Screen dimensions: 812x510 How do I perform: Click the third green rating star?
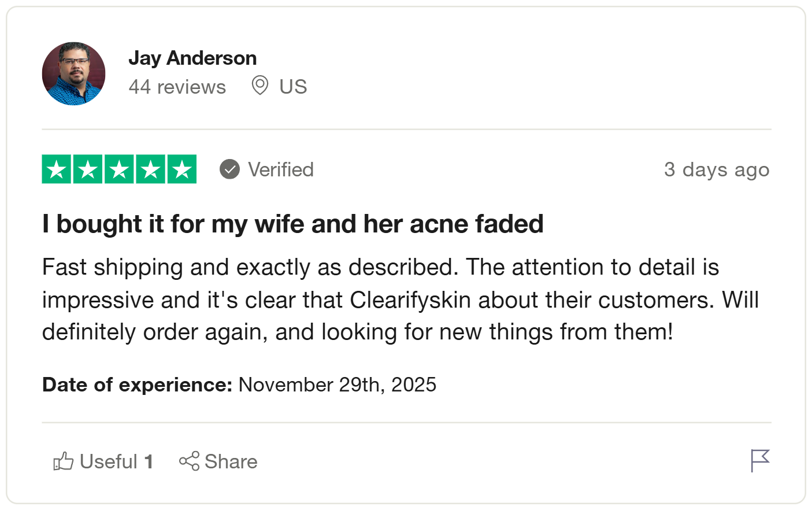pos(119,169)
